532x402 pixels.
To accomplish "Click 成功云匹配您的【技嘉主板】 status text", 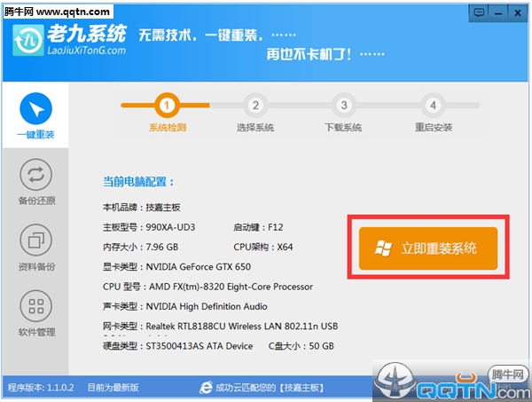I will (x=270, y=388).
